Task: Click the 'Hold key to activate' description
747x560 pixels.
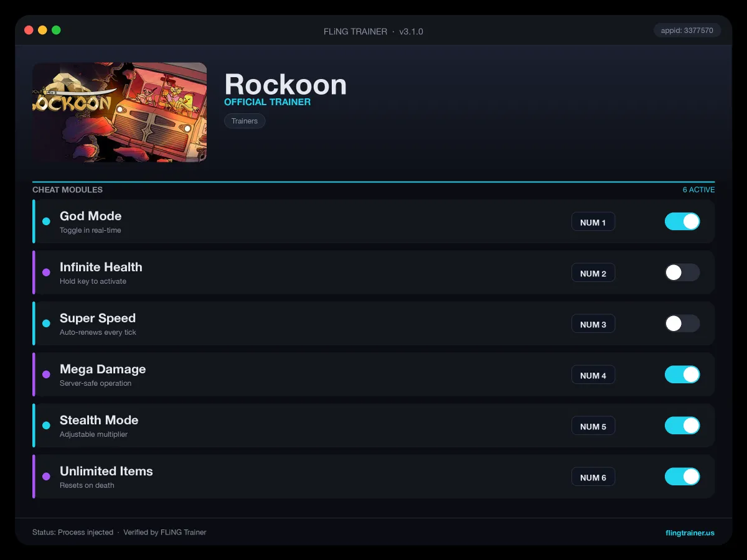Action: [93, 281]
